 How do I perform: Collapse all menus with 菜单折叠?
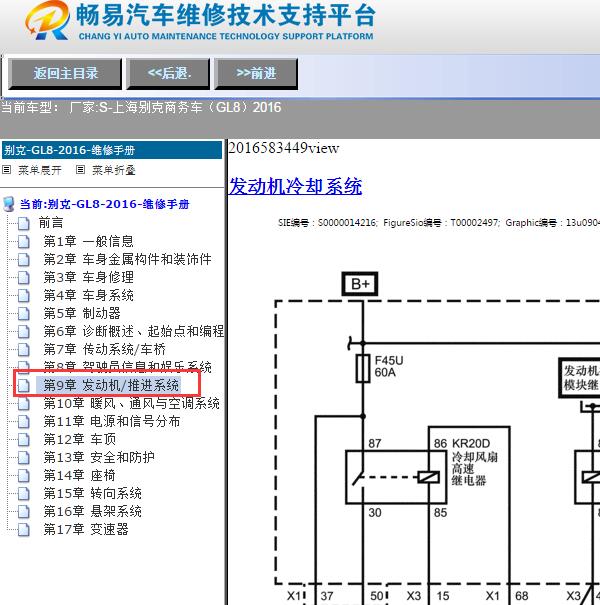[114, 170]
